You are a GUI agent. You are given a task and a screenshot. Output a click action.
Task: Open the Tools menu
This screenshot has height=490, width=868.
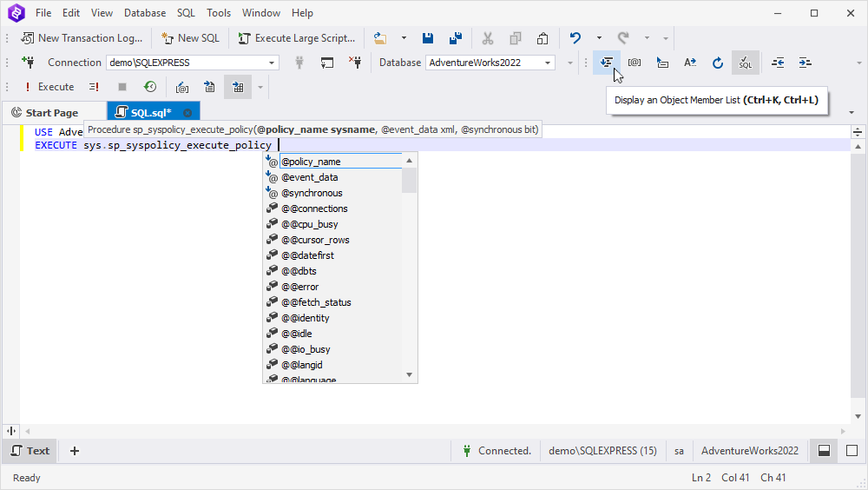pos(219,13)
